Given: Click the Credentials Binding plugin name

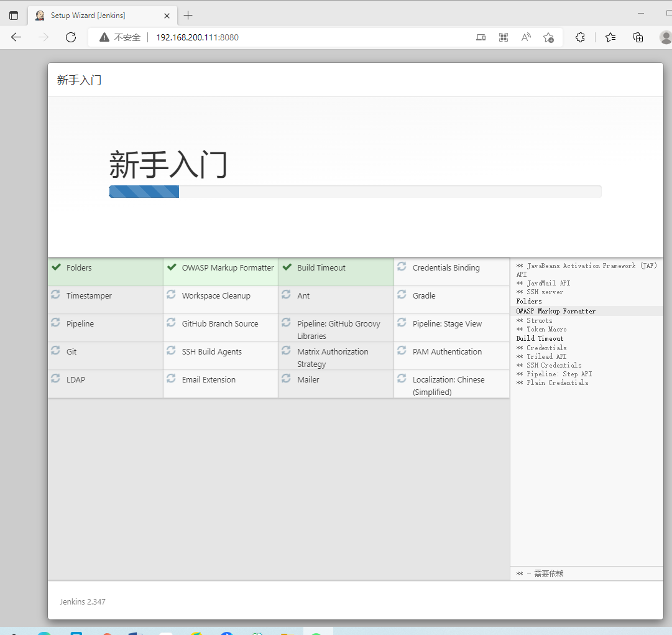Looking at the screenshot, I should point(446,267).
